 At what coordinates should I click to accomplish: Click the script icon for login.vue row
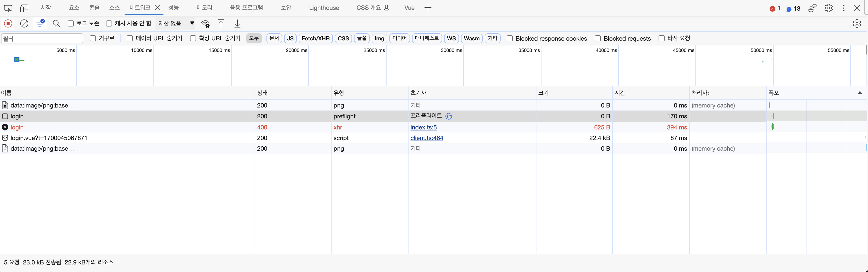tap(5, 138)
